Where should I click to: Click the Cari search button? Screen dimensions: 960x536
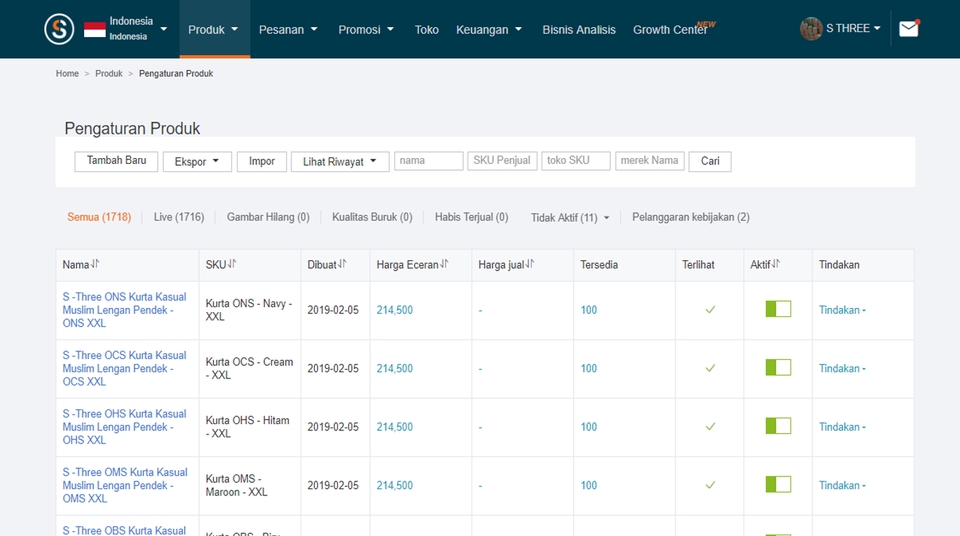click(x=710, y=162)
